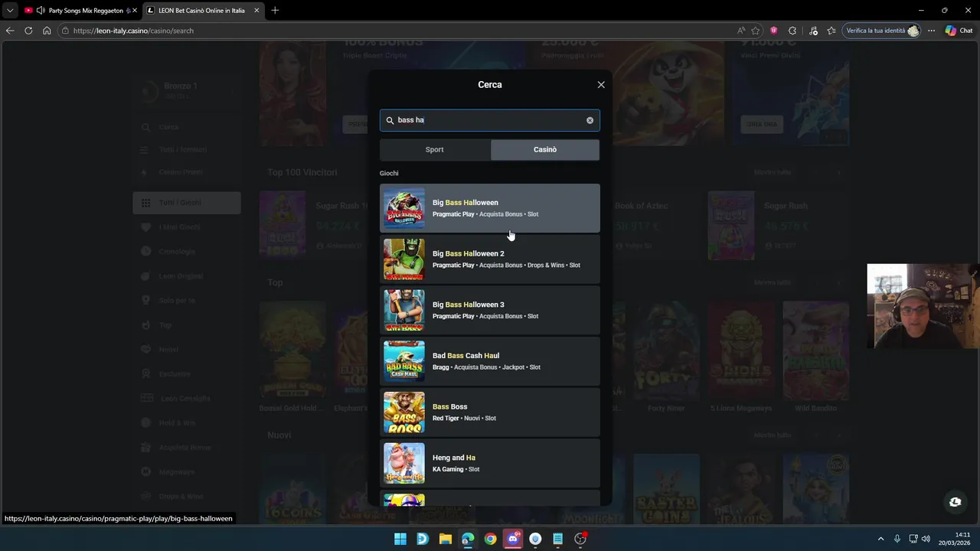980x551 pixels.
Task: Click Big Bass Halloween 2 thumbnail
Action: click(x=403, y=259)
